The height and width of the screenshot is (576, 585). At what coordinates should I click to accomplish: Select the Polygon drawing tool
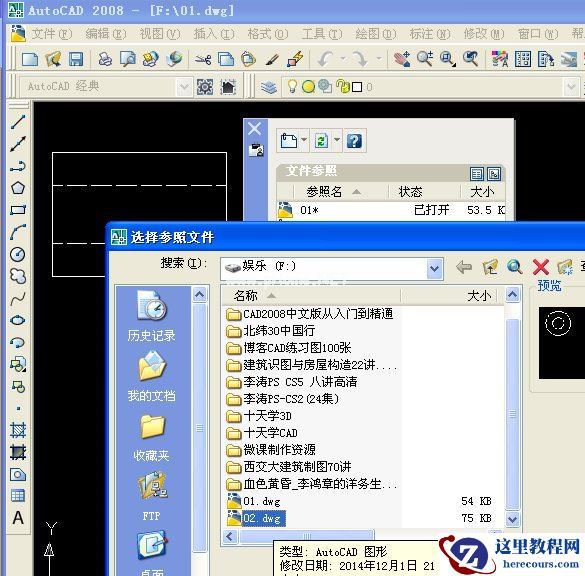pyautogui.click(x=18, y=188)
